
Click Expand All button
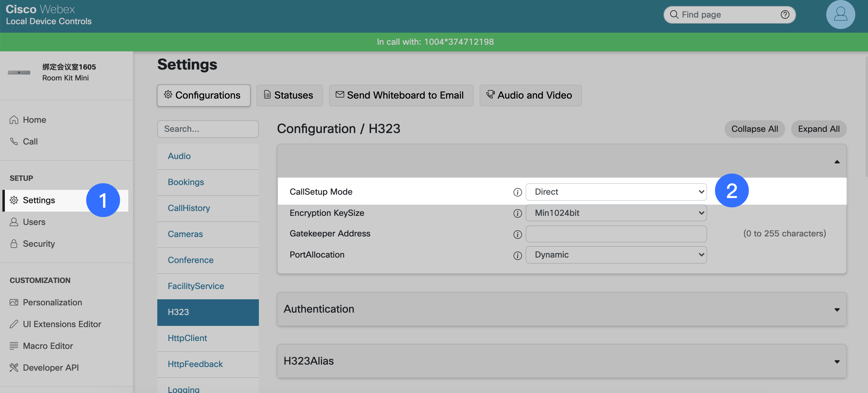818,129
